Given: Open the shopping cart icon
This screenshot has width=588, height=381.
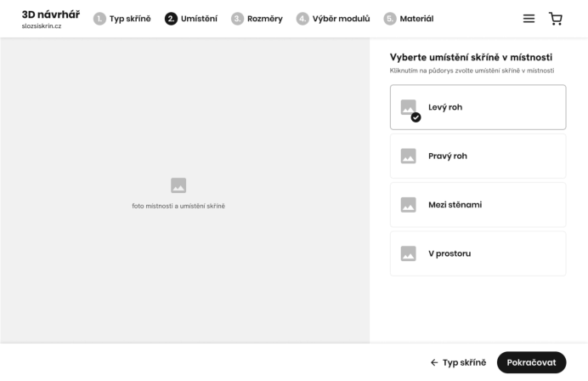Looking at the screenshot, I should (556, 19).
